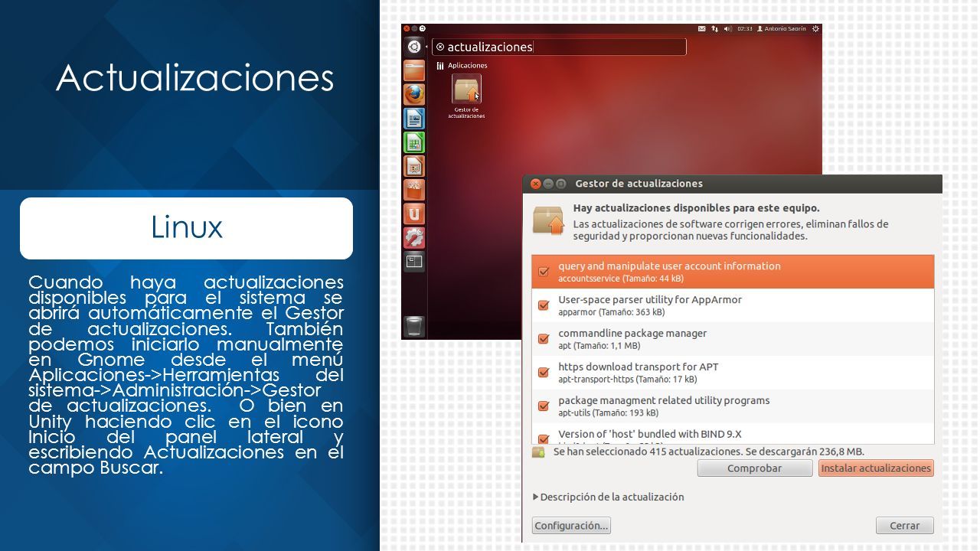Screen dimensions: 980x551
Task: Close the Gestor de actualizaciones window
Action: [x=536, y=184]
